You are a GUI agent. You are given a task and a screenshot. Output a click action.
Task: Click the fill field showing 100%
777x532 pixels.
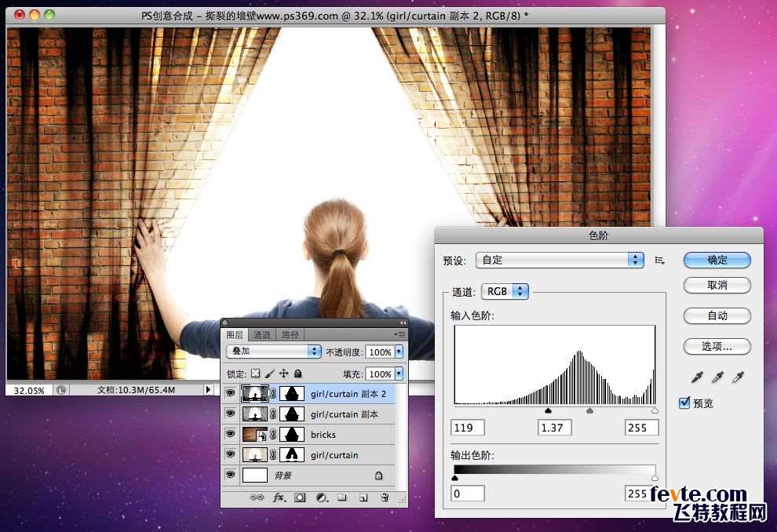[380, 373]
